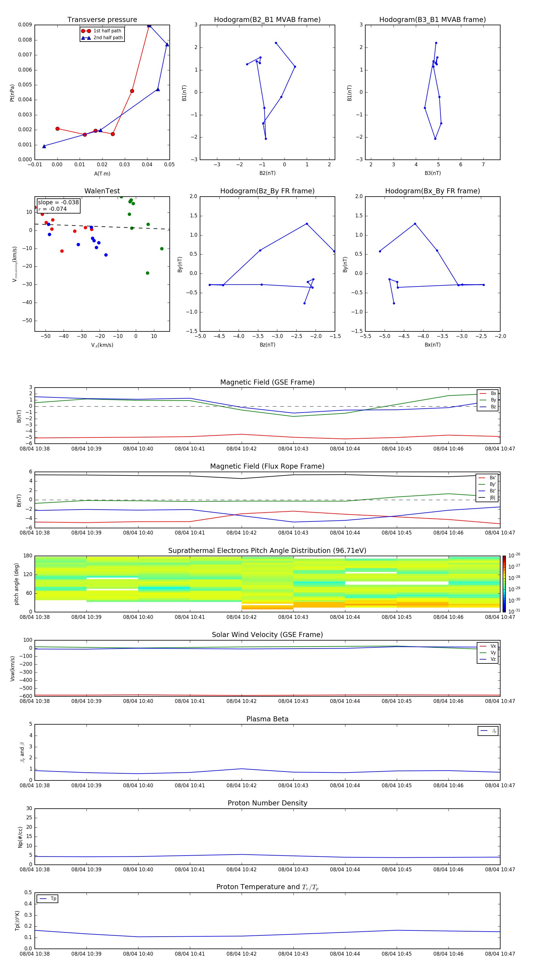Click the 'Bz(nT)' x-axis label

click(267, 345)
